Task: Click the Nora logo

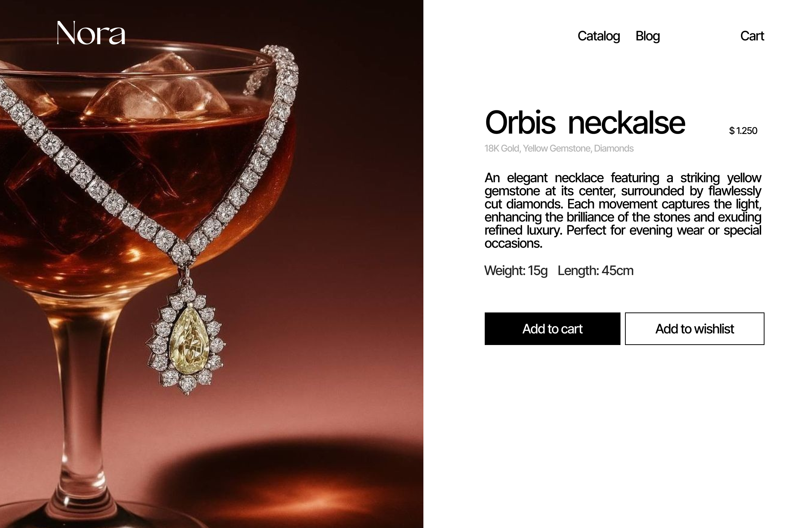Action: 91,33
